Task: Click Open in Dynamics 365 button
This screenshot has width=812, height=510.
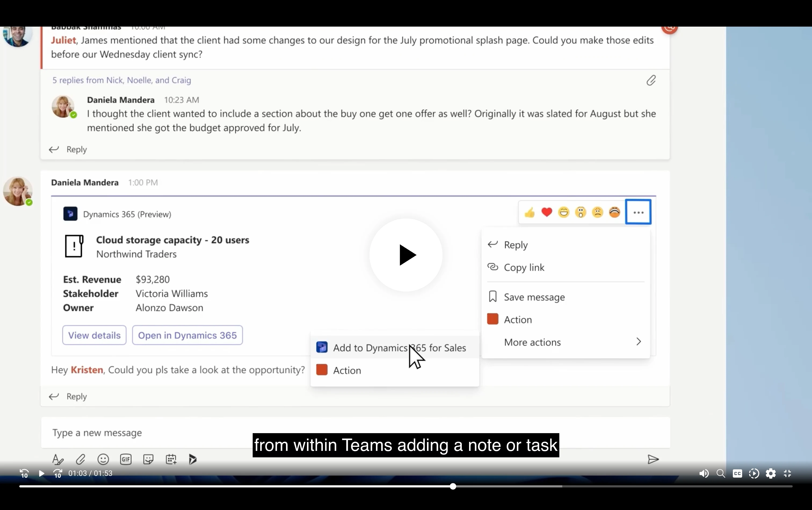Action: (x=187, y=335)
